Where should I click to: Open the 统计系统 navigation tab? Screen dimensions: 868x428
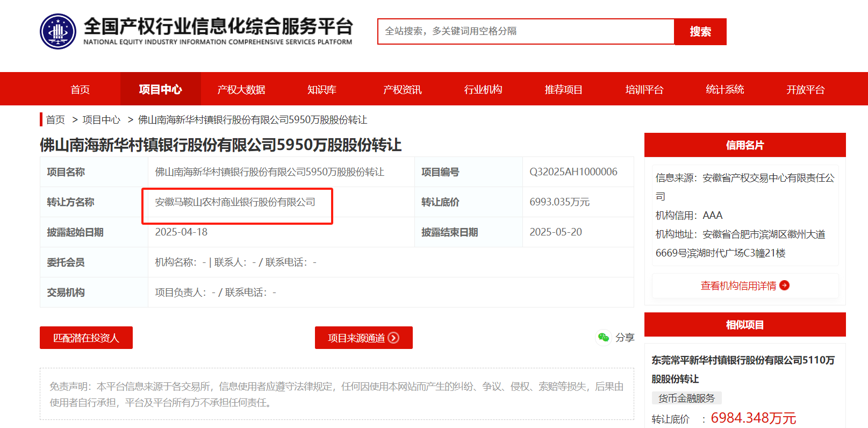725,89
